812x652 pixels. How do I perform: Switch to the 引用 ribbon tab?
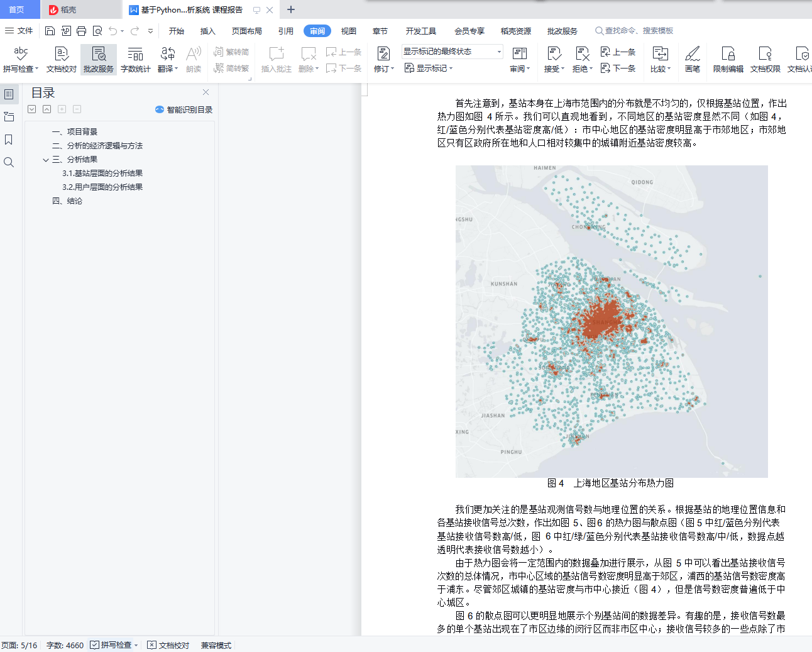pos(286,31)
